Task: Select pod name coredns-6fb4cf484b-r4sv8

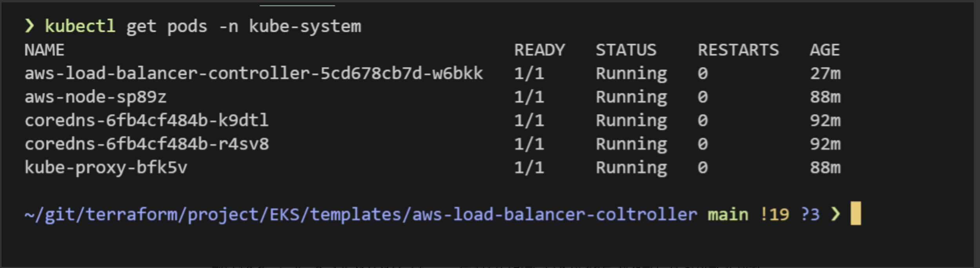Action: (x=147, y=144)
